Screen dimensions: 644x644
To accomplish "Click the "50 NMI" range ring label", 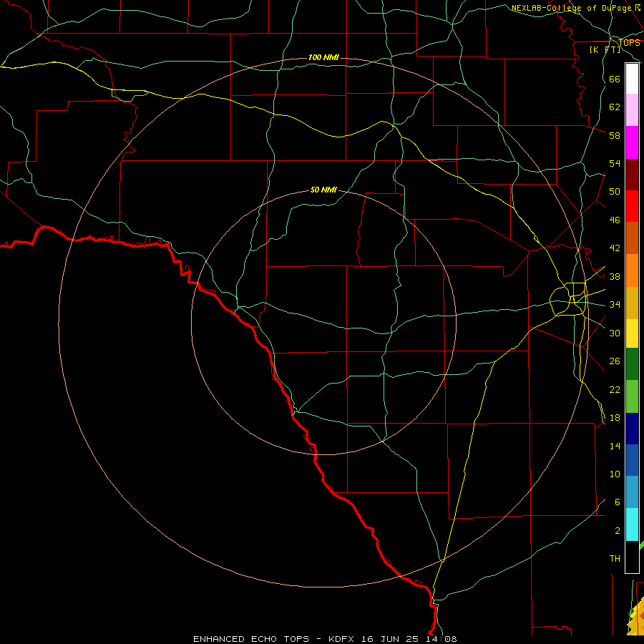I will [x=323, y=190].
